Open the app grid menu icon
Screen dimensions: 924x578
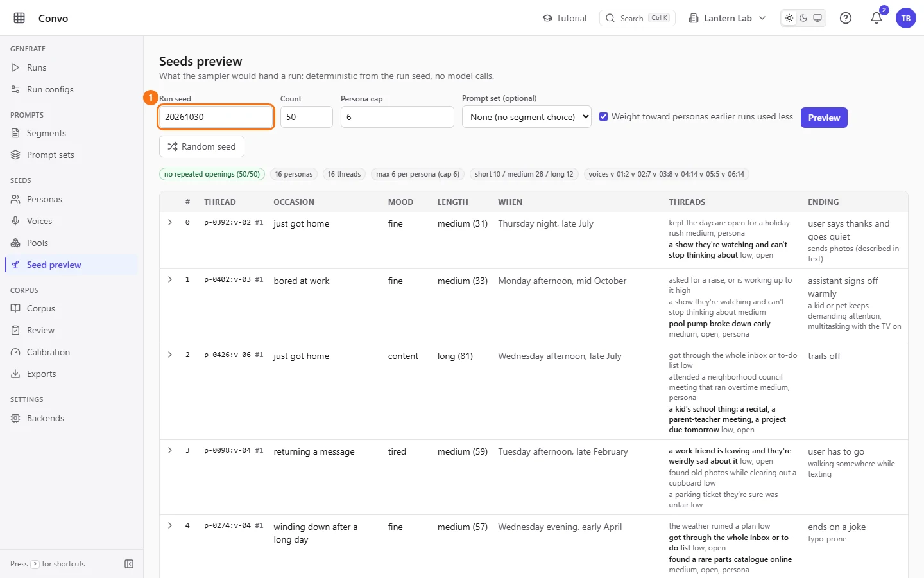point(19,18)
